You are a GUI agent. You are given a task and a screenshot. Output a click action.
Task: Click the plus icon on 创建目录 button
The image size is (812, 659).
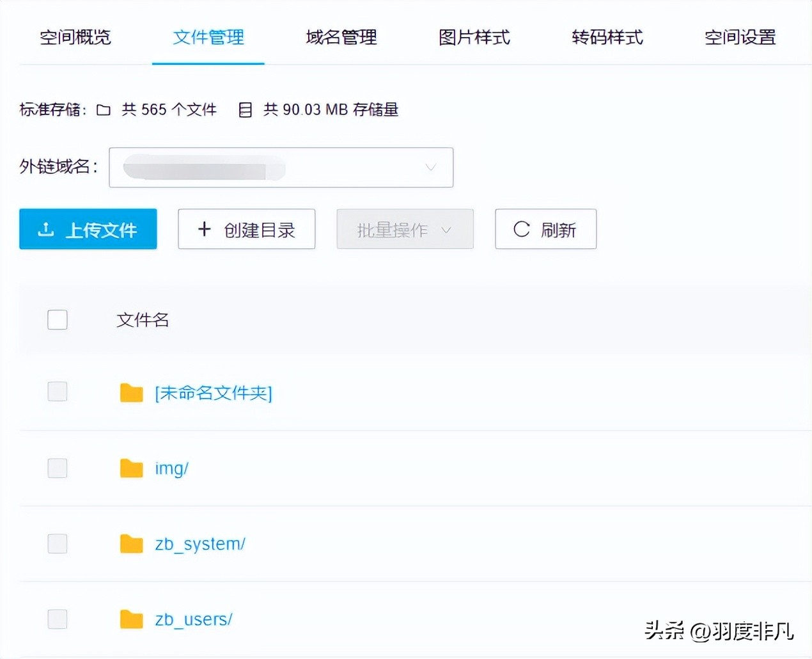click(x=204, y=229)
